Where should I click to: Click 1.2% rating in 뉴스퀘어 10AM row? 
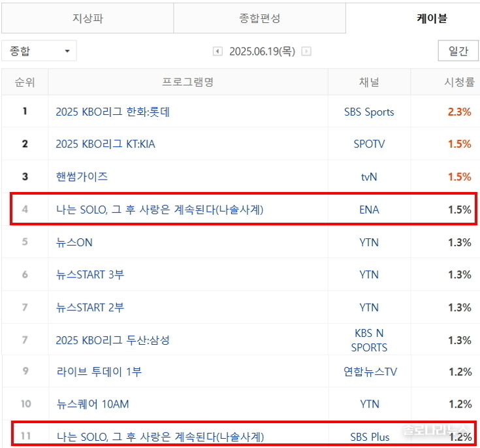pyautogui.click(x=460, y=404)
